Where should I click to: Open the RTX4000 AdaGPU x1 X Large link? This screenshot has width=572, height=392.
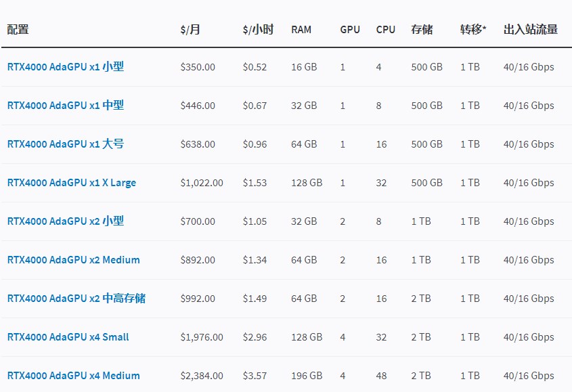[x=72, y=183]
